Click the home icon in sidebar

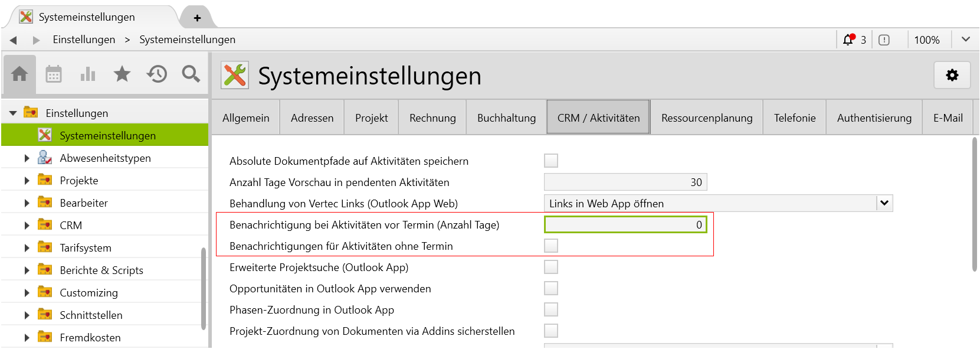click(x=19, y=74)
